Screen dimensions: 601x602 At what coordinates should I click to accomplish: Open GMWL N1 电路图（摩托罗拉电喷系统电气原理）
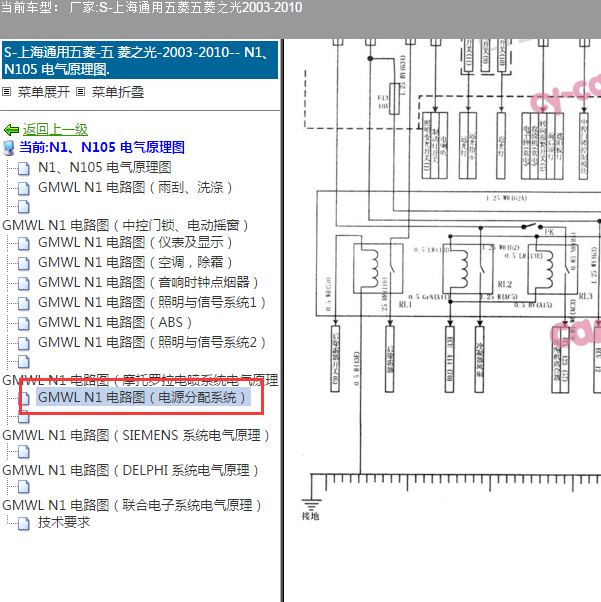tap(140, 380)
